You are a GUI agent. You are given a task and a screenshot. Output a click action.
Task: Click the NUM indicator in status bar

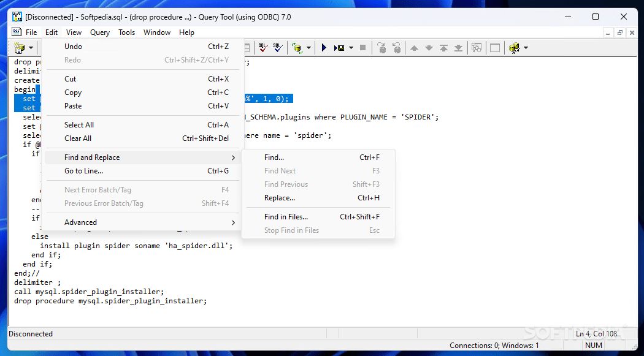tap(594, 346)
